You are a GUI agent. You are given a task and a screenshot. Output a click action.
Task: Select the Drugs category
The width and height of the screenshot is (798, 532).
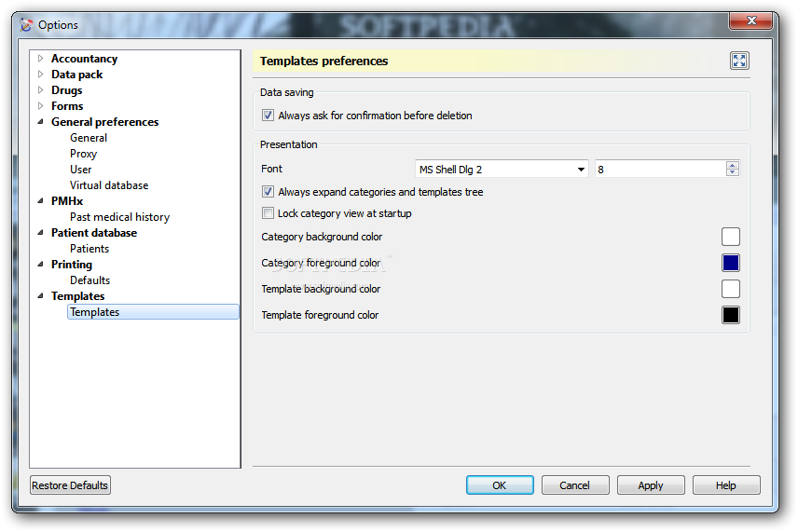click(67, 90)
